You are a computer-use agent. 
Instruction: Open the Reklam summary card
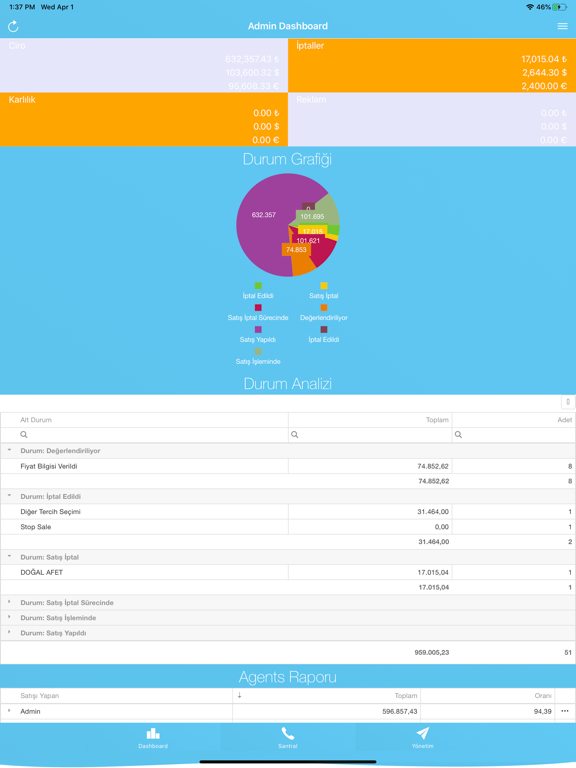click(432, 119)
